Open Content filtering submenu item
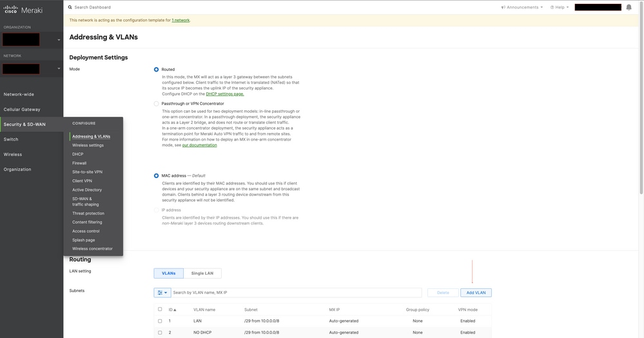The height and width of the screenshot is (338, 644). pyautogui.click(x=87, y=223)
